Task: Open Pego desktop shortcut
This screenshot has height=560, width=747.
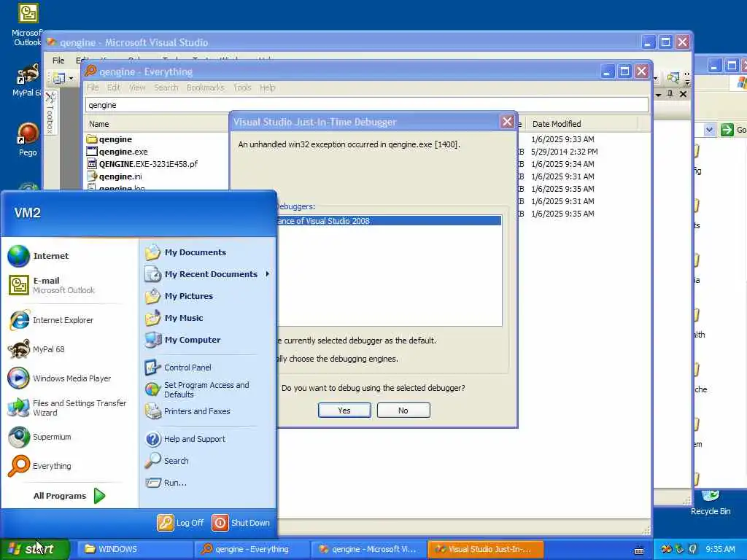Action: click(28, 139)
